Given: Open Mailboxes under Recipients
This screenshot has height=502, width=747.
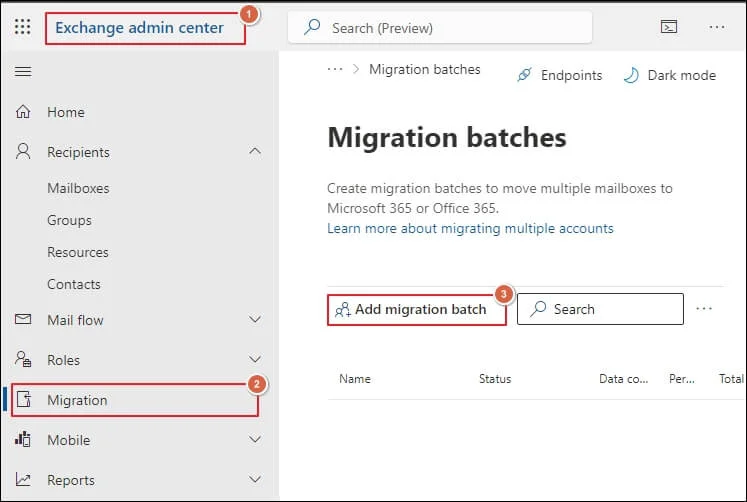Looking at the screenshot, I should (x=78, y=189).
